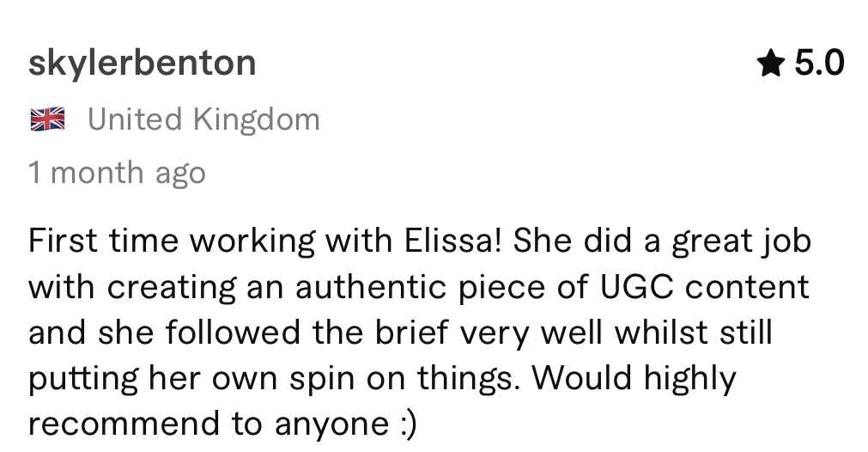Click the black star rating icon
868x452 pixels.
(771, 63)
